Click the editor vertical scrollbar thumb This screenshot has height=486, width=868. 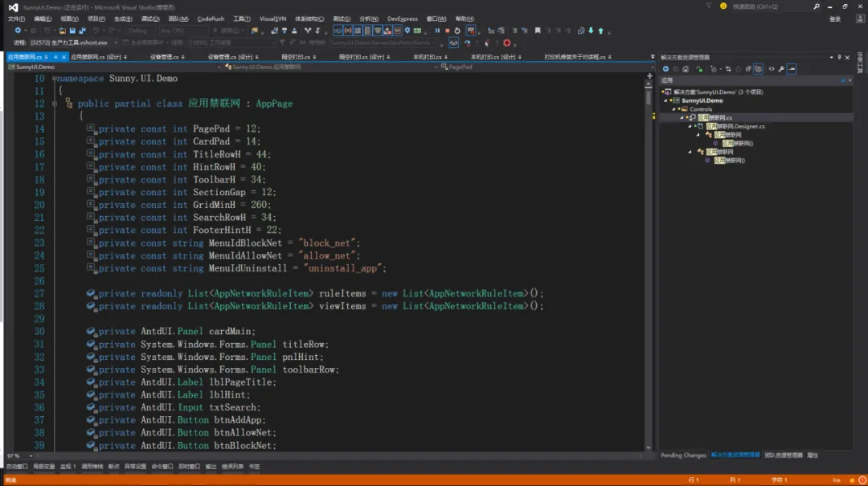[x=649, y=98]
